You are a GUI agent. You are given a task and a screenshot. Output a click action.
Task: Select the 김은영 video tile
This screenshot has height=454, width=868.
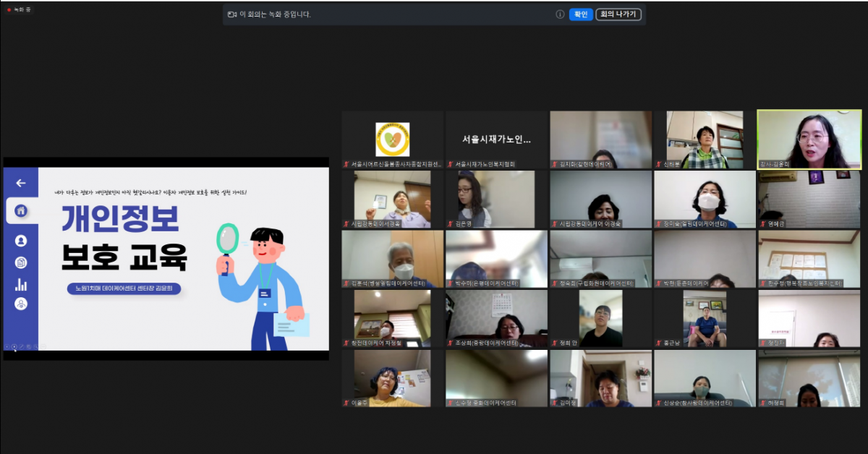click(x=496, y=200)
